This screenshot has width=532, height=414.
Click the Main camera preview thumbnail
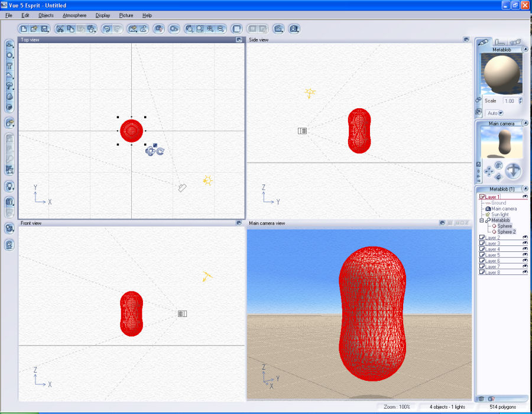tap(501, 143)
